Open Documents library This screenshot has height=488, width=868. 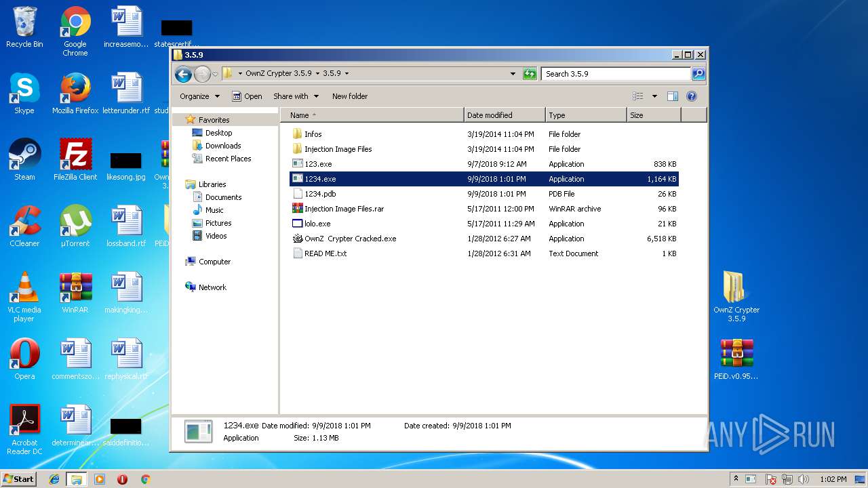point(223,197)
